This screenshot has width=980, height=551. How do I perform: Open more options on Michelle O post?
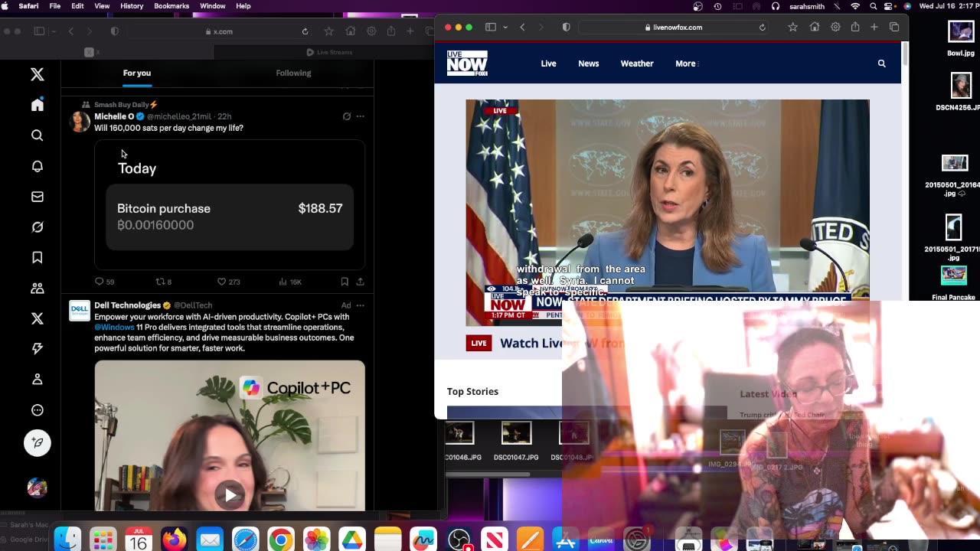click(360, 116)
